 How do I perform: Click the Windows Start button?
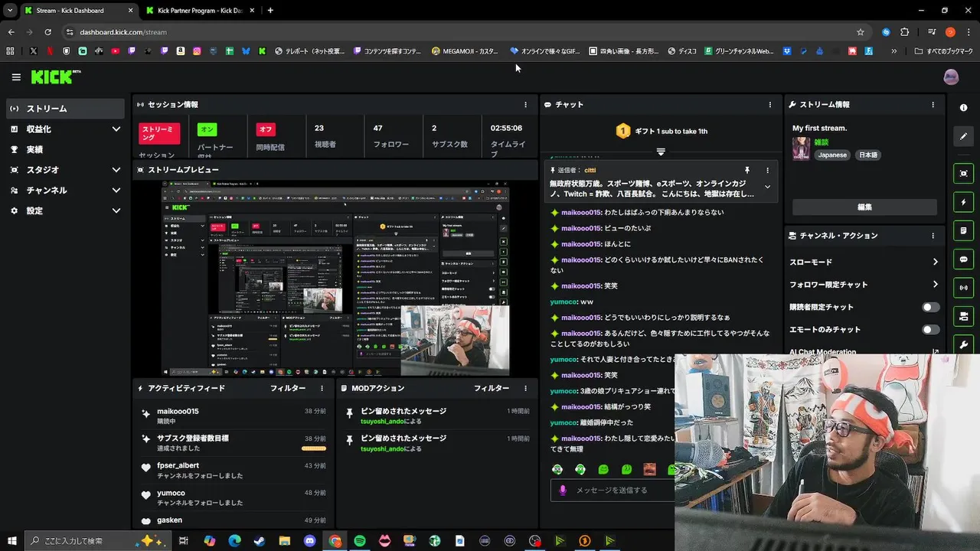11,541
